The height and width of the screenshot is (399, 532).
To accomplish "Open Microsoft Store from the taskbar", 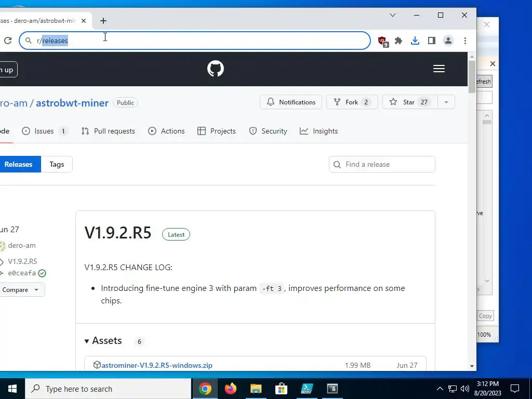I will point(281,389).
